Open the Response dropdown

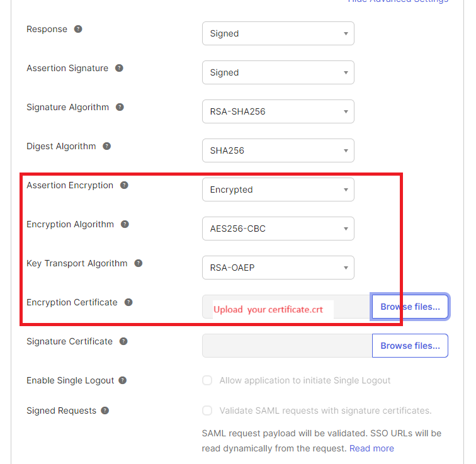(278, 33)
